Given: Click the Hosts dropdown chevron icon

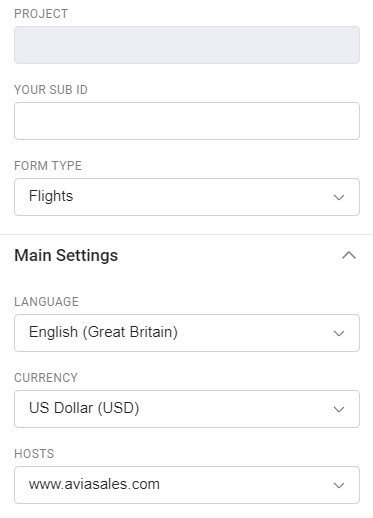Looking at the screenshot, I should pyautogui.click(x=339, y=485).
